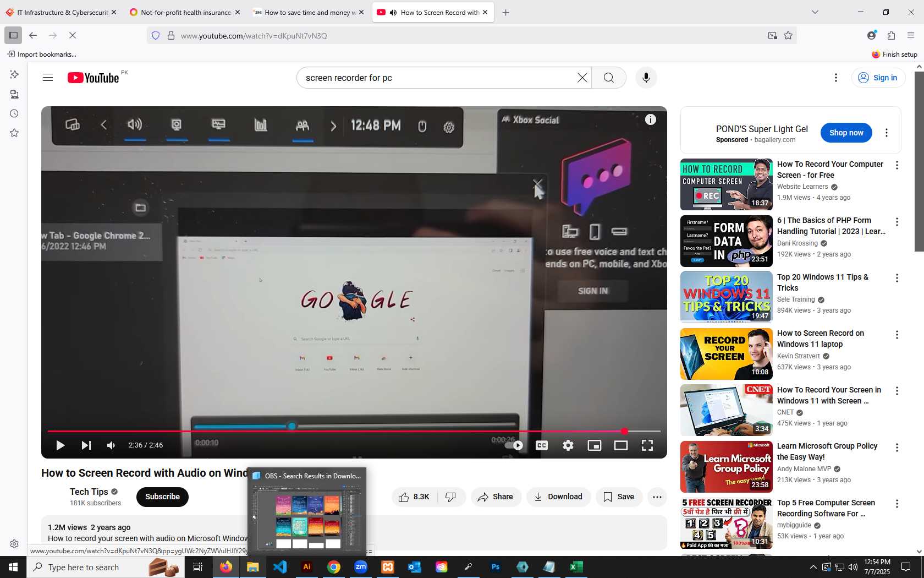Enable theater mode view
Viewport: 924px width, 578px height.
[621, 445]
